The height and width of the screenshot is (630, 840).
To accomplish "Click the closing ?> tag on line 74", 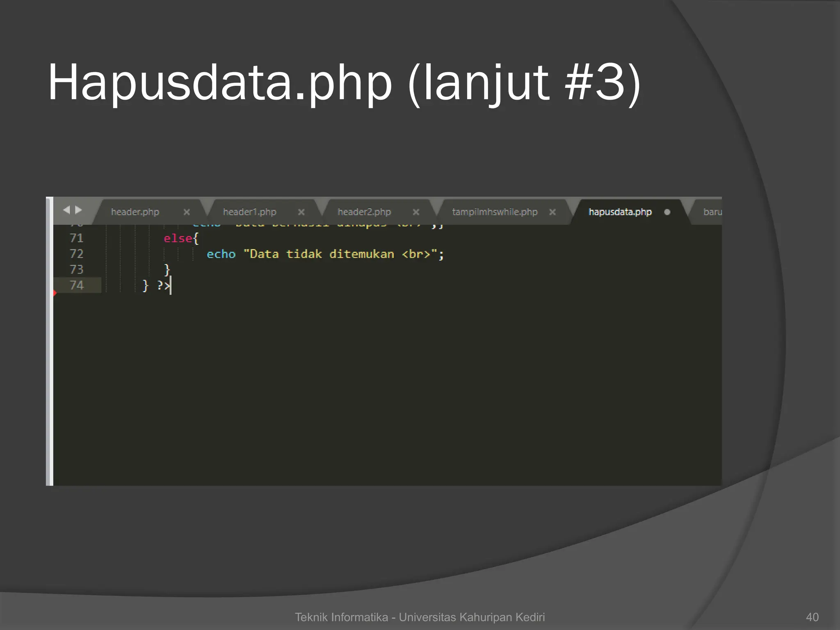I will click(164, 285).
